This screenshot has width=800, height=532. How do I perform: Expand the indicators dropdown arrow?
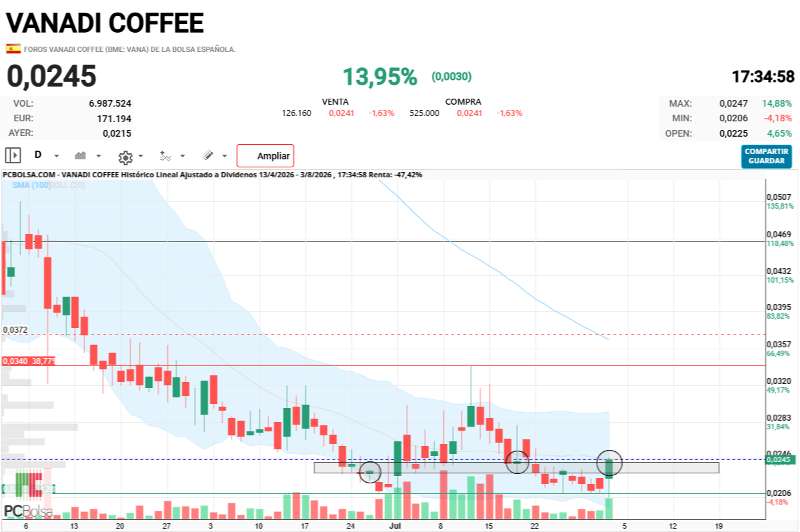[183, 156]
